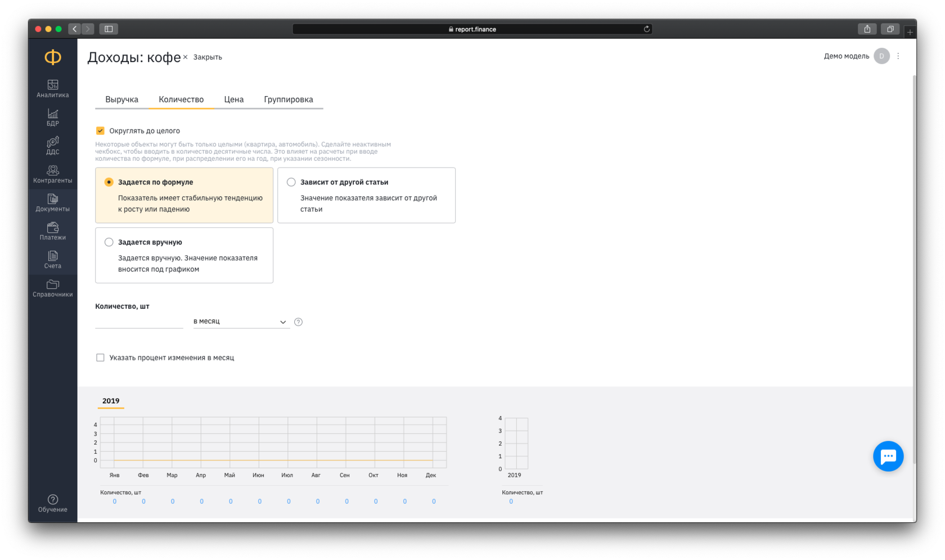
Task: Click the question mark help icon
Action: [299, 322]
